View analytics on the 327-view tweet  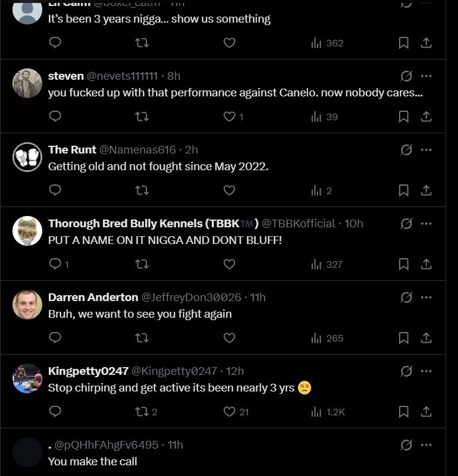[327, 264]
